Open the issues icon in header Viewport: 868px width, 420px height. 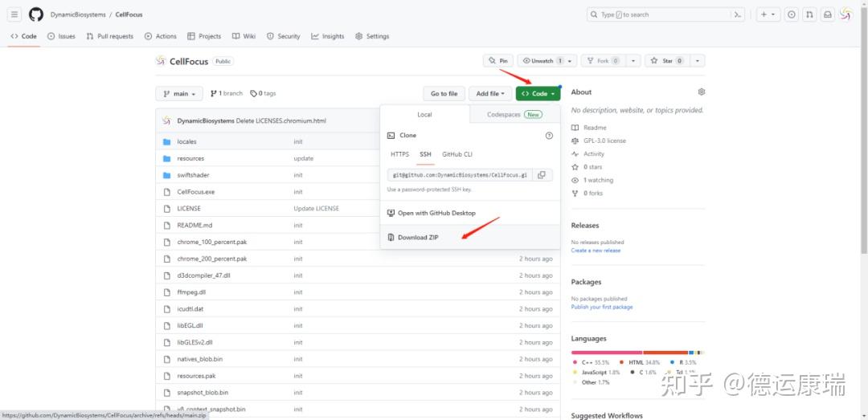pos(792,15)
